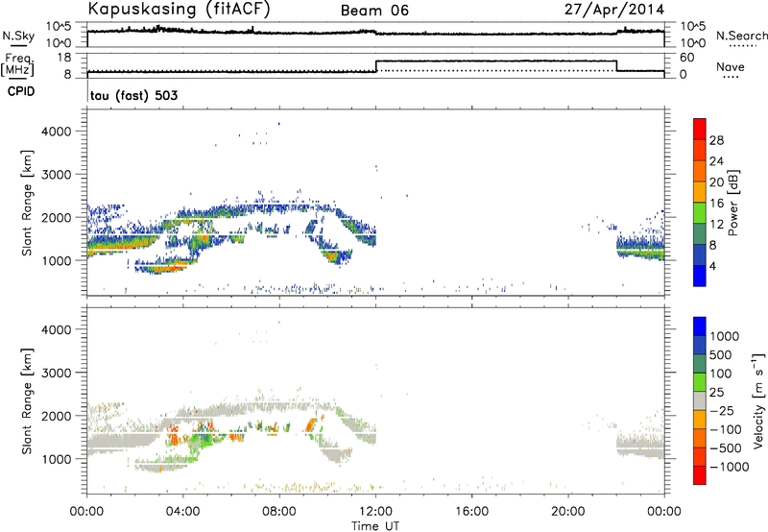Click the 20:00 time axis label

[x=567, y=512]
